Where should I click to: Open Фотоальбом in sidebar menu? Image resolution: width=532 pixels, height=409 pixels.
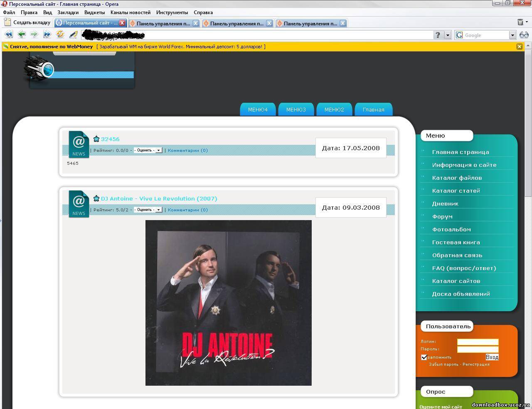coord(451,229)
